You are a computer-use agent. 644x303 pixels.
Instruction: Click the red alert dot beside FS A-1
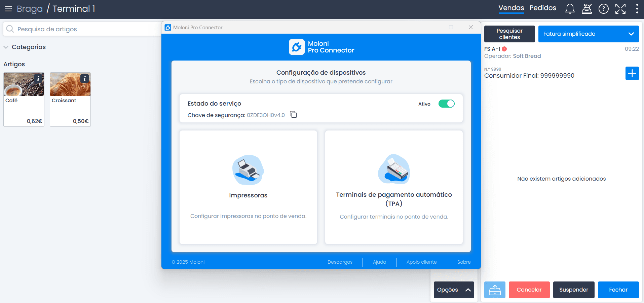[x=504, y=49]
